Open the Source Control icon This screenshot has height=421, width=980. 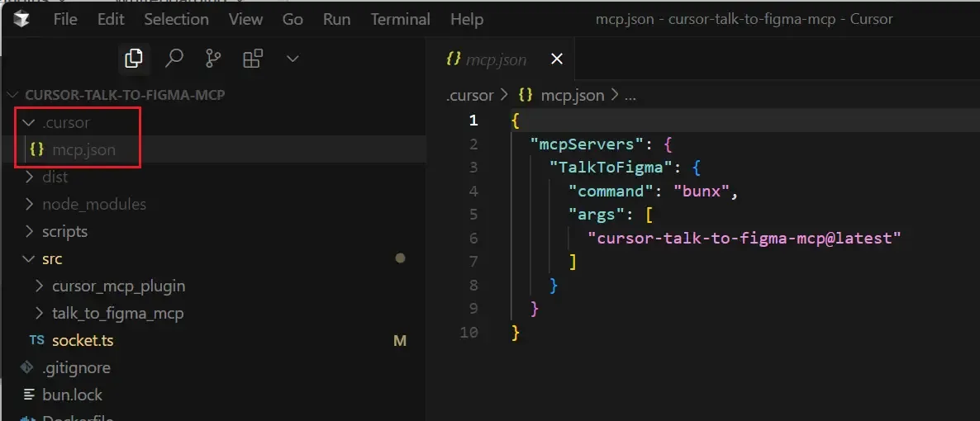pos(213,59)
